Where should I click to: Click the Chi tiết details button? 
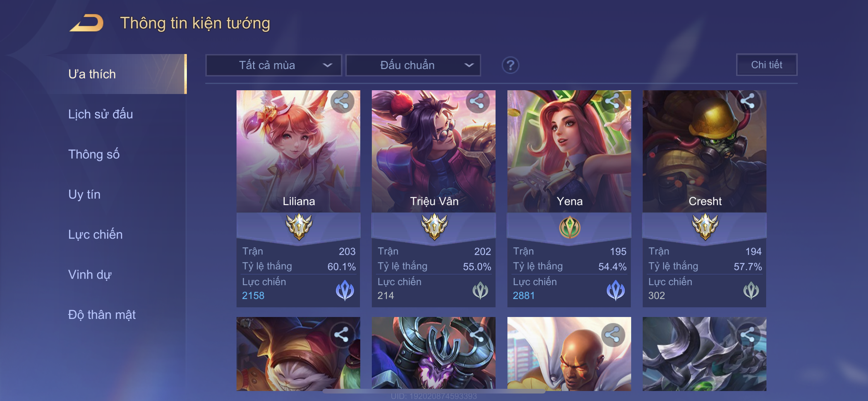(x=766, y=65)
